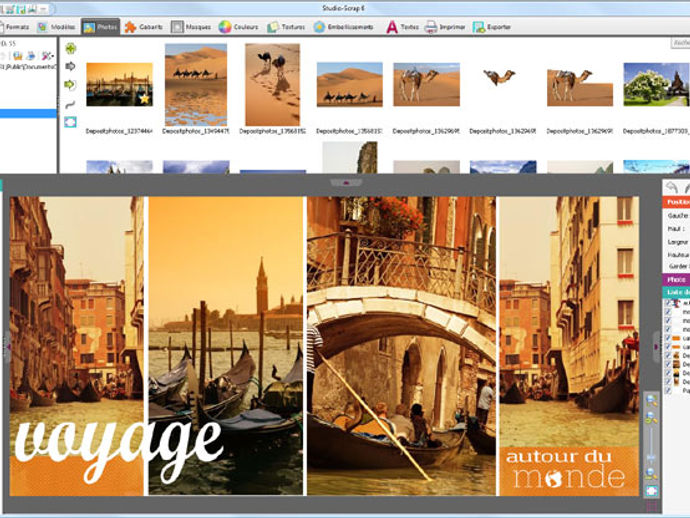
Task: Click the gray curved-line icon beside thumbnails
Action: point(70,104)
